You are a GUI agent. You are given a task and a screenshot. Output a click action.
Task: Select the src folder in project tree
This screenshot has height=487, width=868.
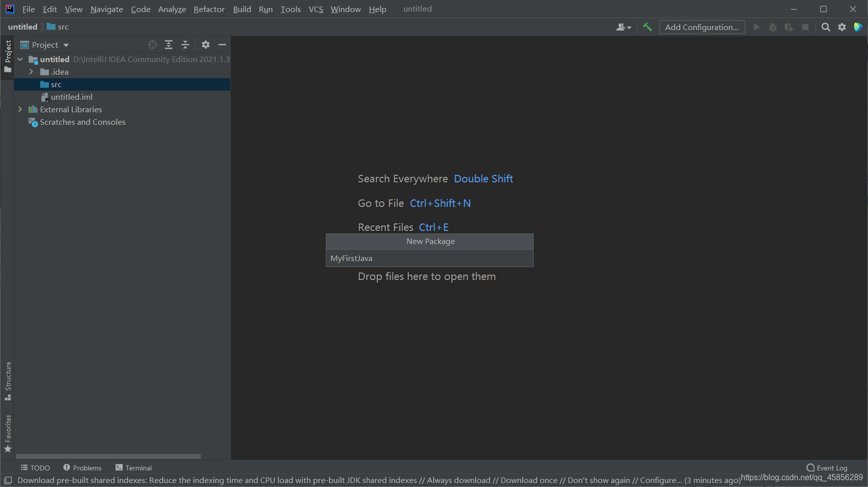(122, 84)
